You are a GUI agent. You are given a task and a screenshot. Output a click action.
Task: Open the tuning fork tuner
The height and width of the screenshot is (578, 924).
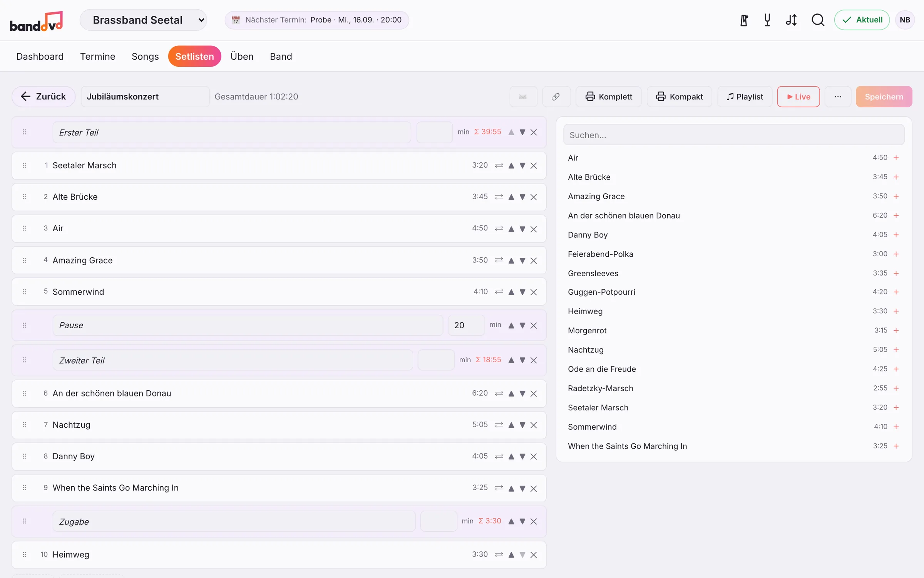[x=767, y=20]
